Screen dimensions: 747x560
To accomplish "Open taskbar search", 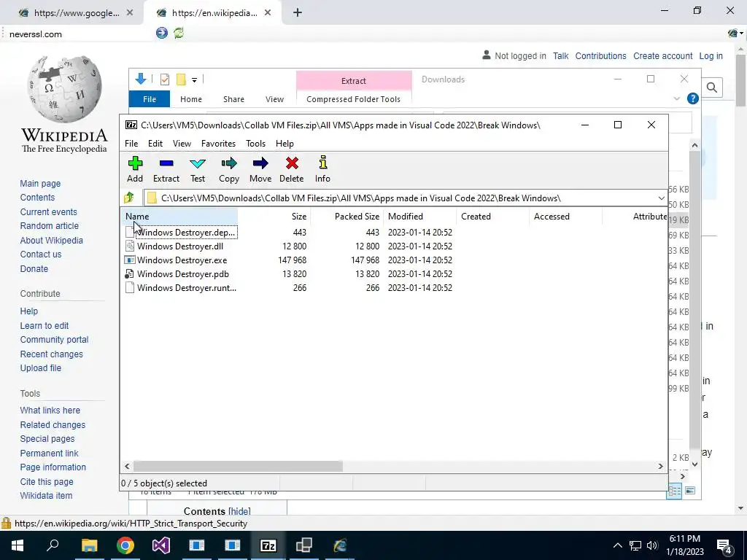I will tap(53, 545).
